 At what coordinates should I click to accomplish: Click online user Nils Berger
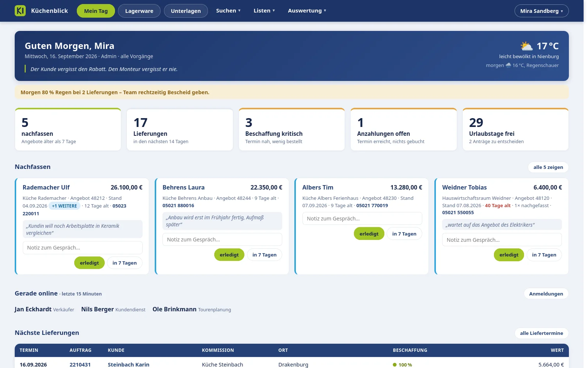pos(97,309)
